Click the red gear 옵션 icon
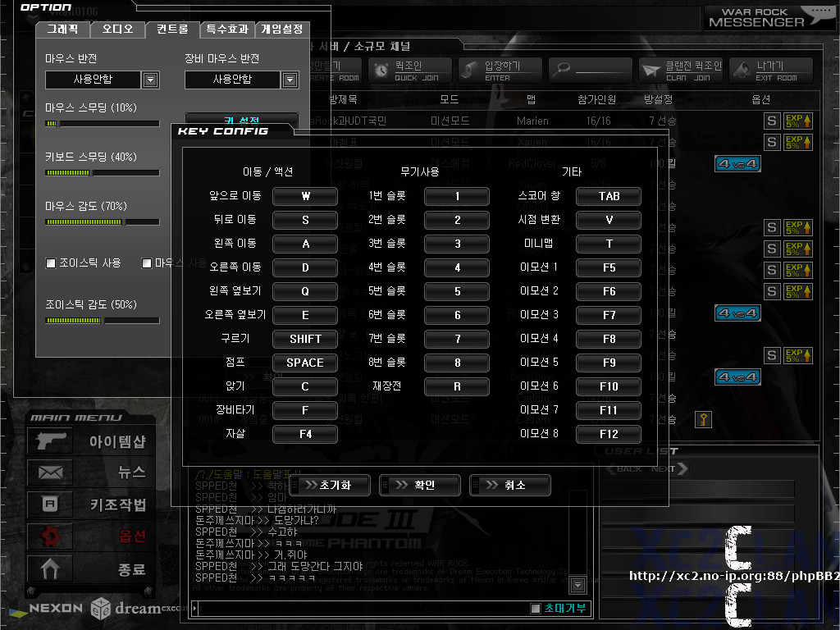The image size is (840, 630). 49,536
